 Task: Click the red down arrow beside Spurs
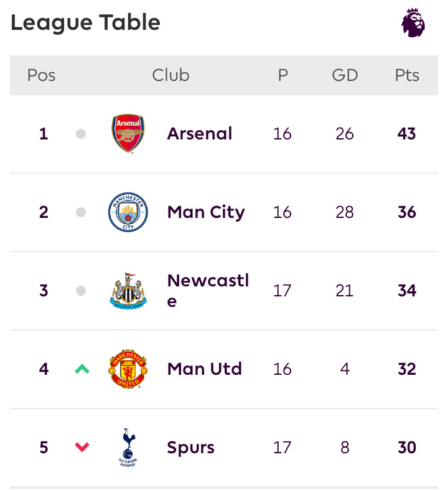(x=82, y=447)
